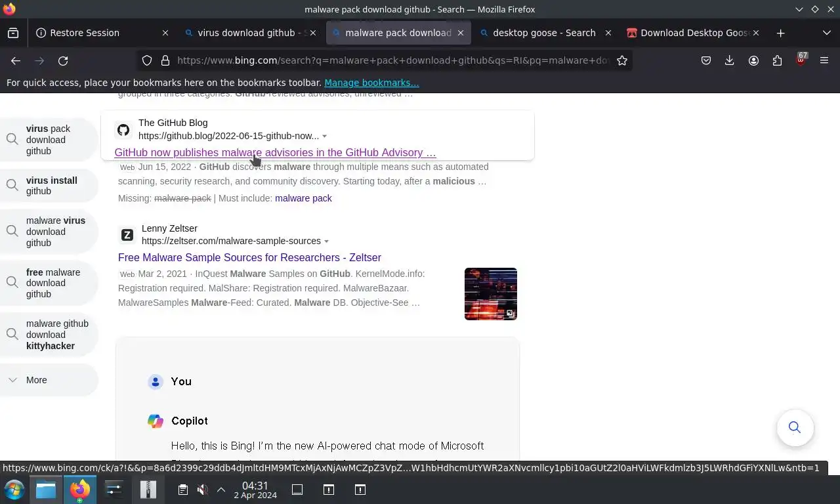Click Must include malware pack link
Viewport: 840px width, 504px height.
(x=303, y=198)
